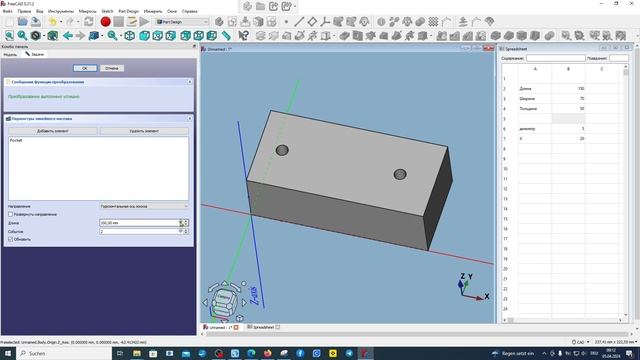Click the Create datum line icon
Viewport: 640px width, 360px height.
click(299, 22)
